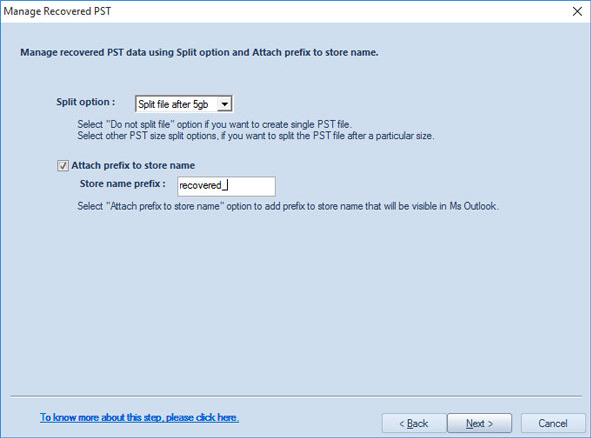Click empty area right of prefix field

click(x=377, y=186)
